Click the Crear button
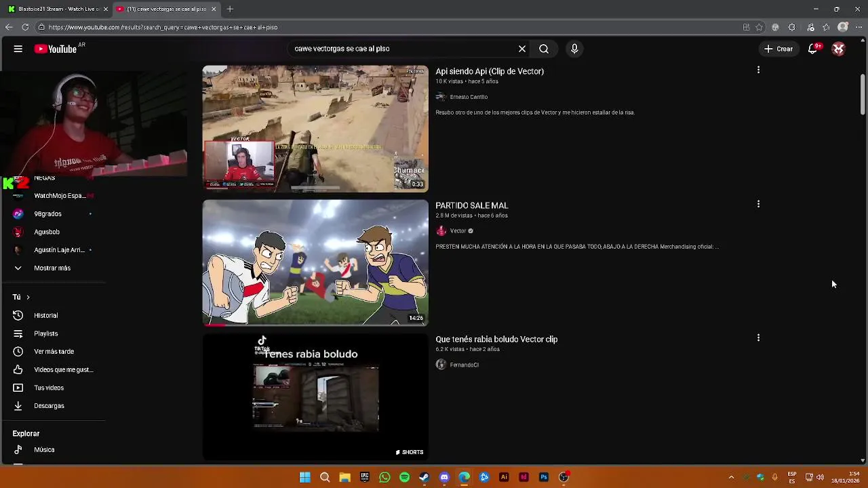Screen dimensions: 868x488 (778, 49)
